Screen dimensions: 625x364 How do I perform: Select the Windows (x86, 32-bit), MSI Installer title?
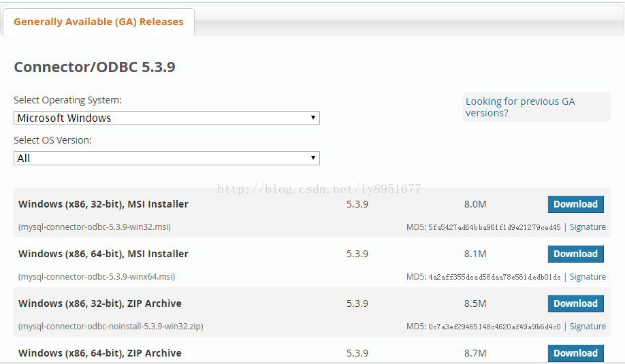(103, 204)
